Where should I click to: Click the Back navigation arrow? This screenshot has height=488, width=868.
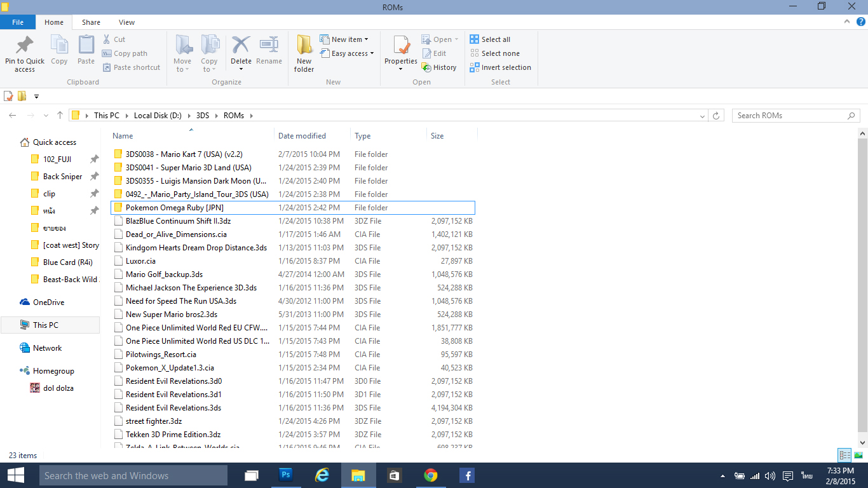(x=13, y=116)
